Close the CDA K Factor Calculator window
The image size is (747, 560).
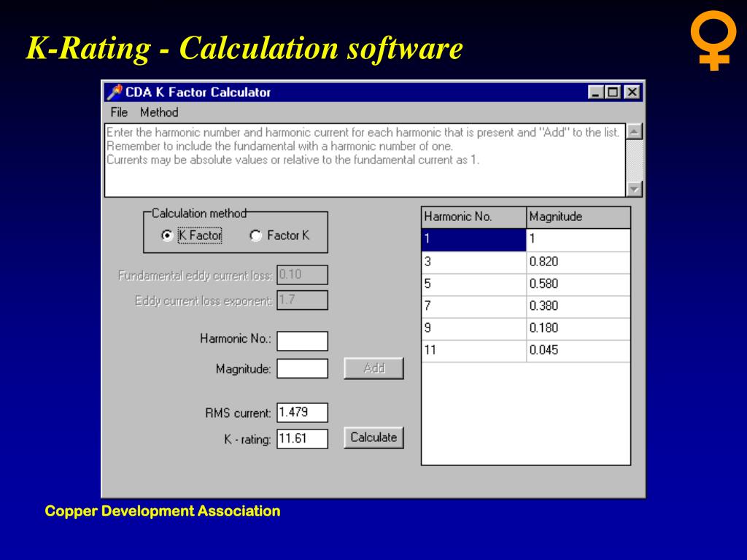632,92
